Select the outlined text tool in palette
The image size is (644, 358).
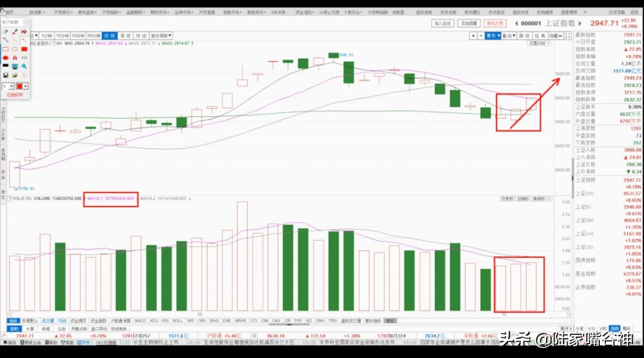(24, 58)
